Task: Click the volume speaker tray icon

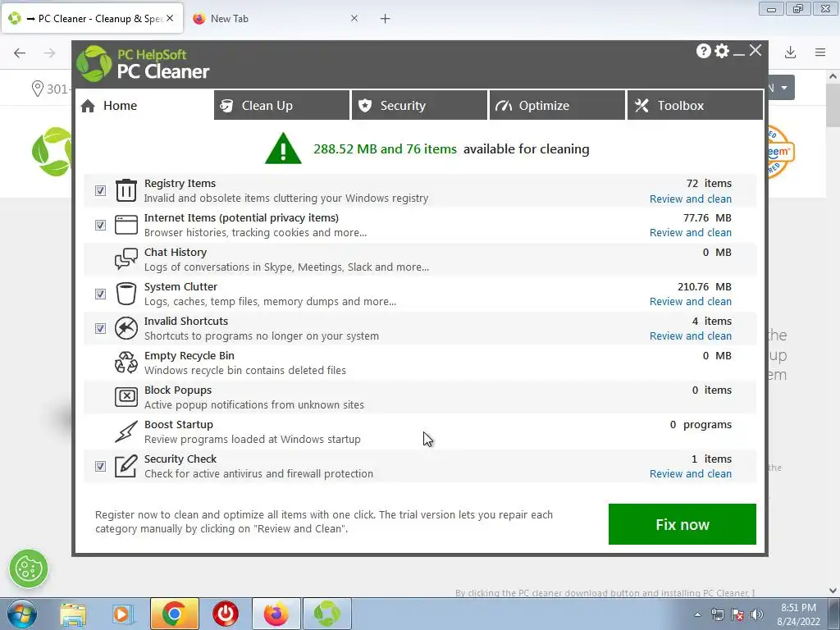Action: pos(757,614)
